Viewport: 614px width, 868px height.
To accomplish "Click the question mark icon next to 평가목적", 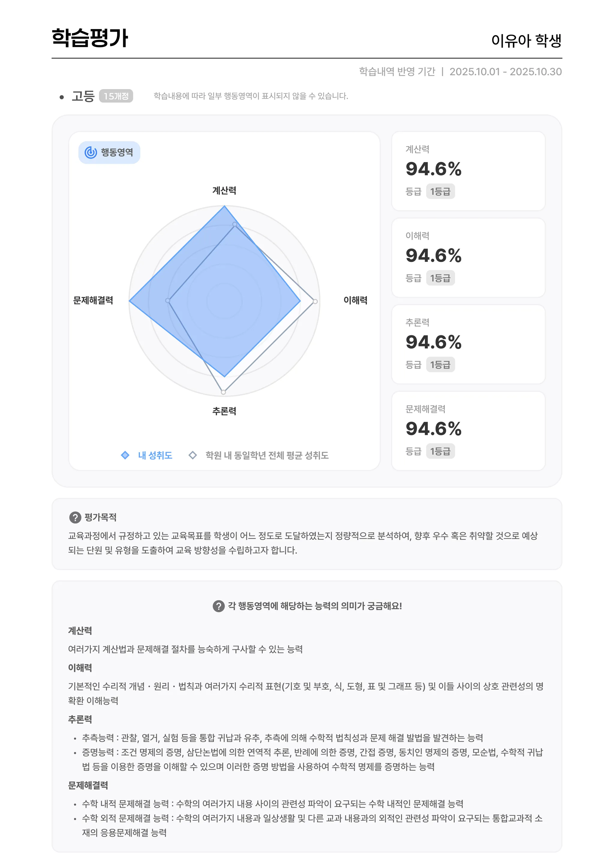I will 75,517.
